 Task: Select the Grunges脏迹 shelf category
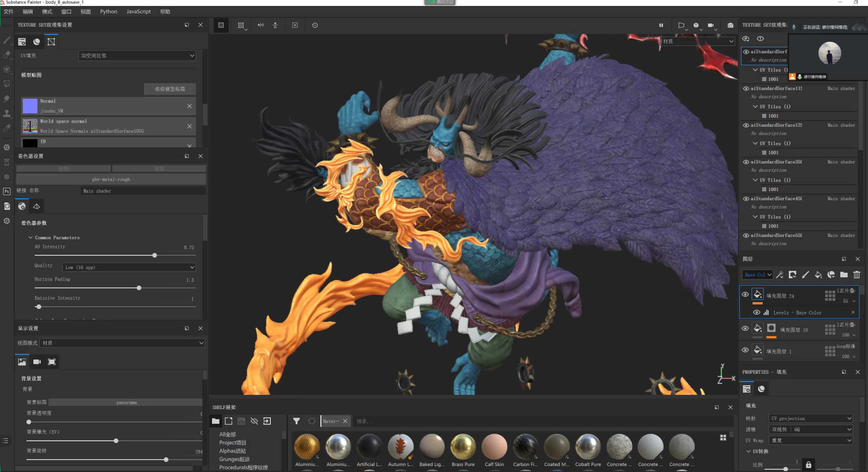(x=234, y=459)
